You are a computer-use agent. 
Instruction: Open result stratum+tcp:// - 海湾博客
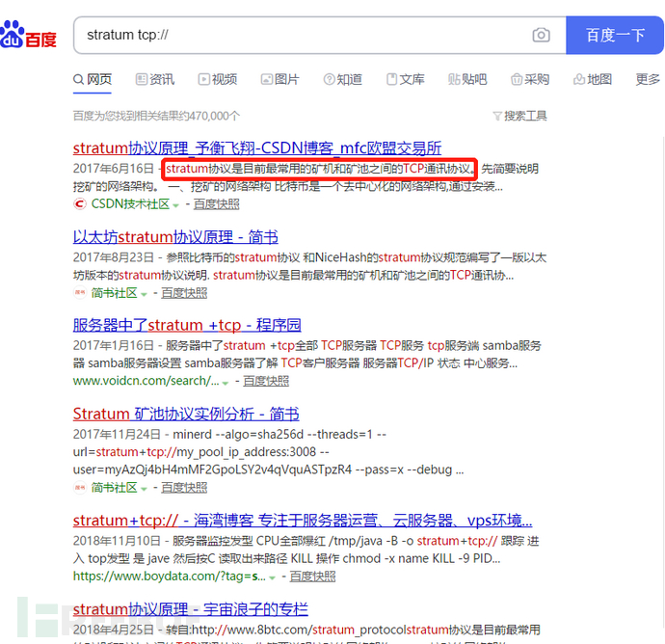point(303,521)
